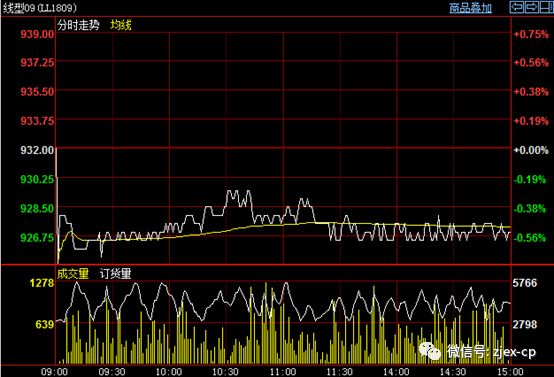Click the +0.75% percentage label

[x=531, y=34]
